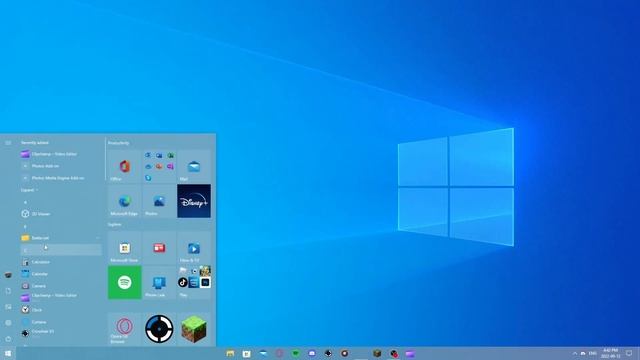The width and height of the screenshot is (640, 360).
Task: Open the taskbar clock and date
Action: [610, 353]
